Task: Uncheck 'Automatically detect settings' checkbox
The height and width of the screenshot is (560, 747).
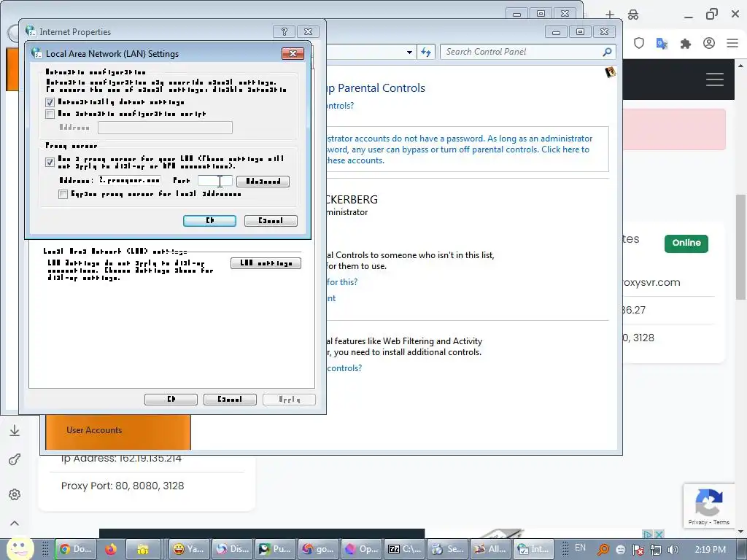Action: pyautogui.click(x=50, y=102)
